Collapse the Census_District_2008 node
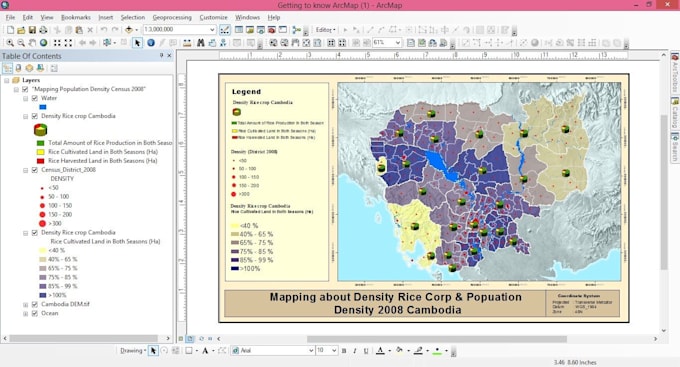Screen dimensions: 680x367 [x=26, y=170]
